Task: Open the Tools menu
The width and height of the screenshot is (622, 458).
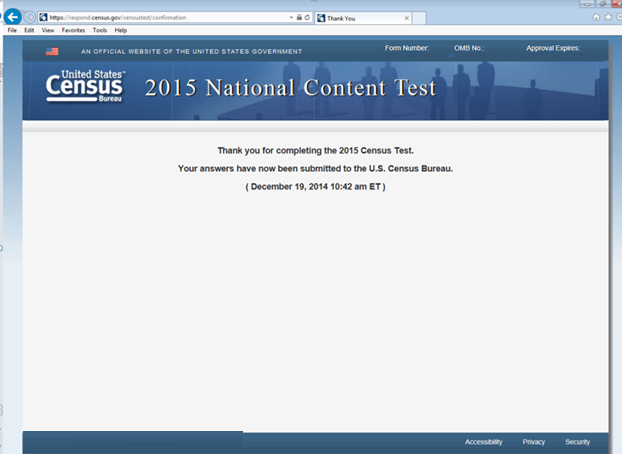Action: click(100, 30)
